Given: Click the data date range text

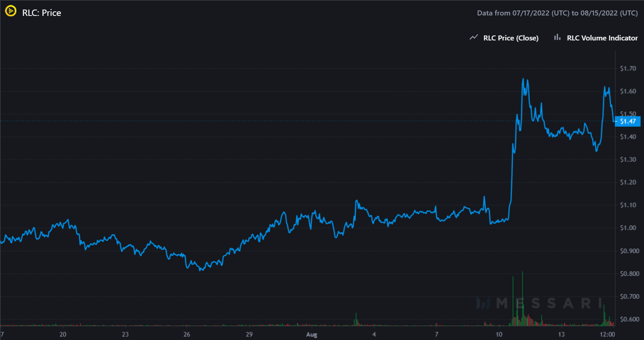Looking at the screenshot, I should coord(557,13).
